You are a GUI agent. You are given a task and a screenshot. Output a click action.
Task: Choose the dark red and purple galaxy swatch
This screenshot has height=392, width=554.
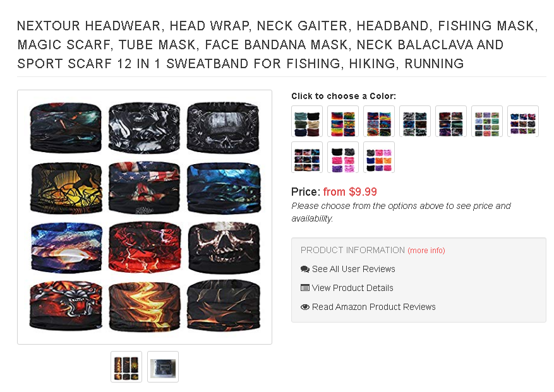tap(451, 121)
